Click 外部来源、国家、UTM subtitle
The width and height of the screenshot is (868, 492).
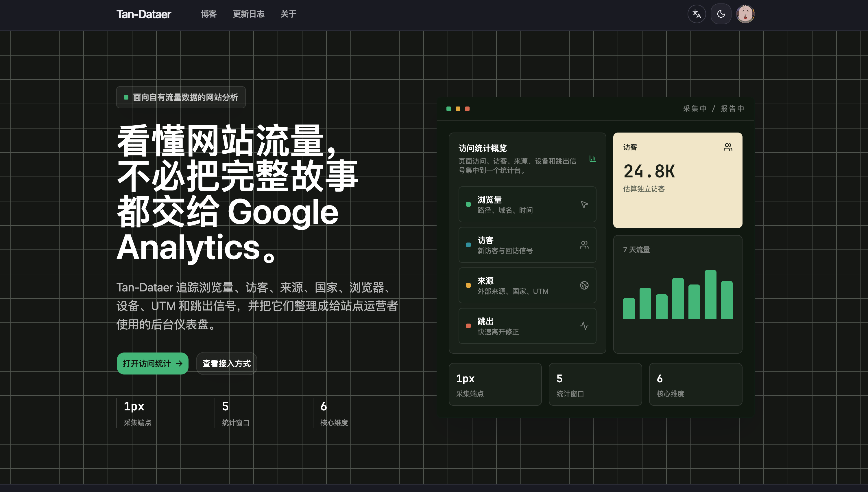click(x=513, y=291)
